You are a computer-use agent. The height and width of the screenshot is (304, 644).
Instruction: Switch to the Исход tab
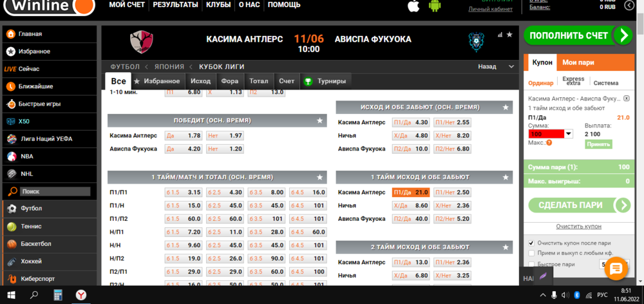pos(200,81)
